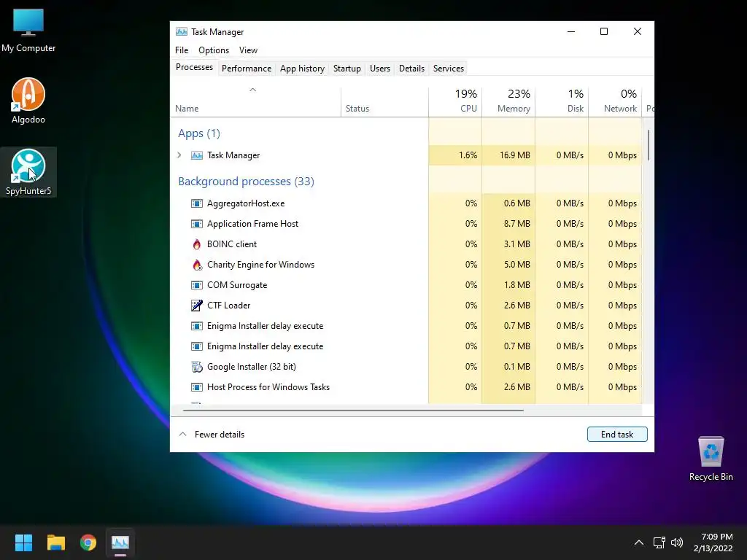This screenshot has width=747, height=560.
Task: Open the volume tray icon
Action: tap(676, 542)
